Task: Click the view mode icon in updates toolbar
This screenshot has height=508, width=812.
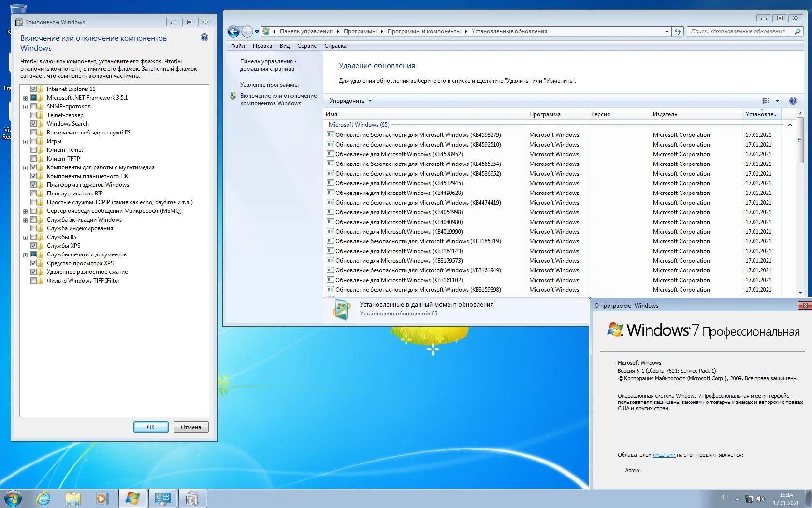Action: (x=766, y=101)
